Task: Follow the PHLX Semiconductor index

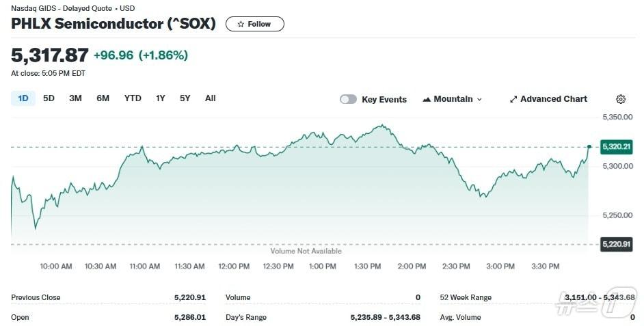Action: [254, 24]
